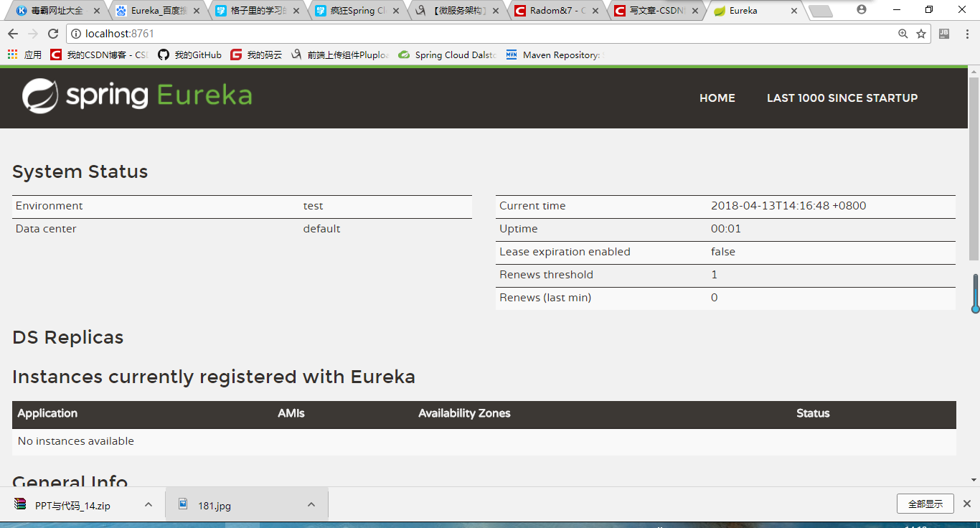Click the browser Forward arrow
This screenshot has height=528, width=980.
click(33, 34)
